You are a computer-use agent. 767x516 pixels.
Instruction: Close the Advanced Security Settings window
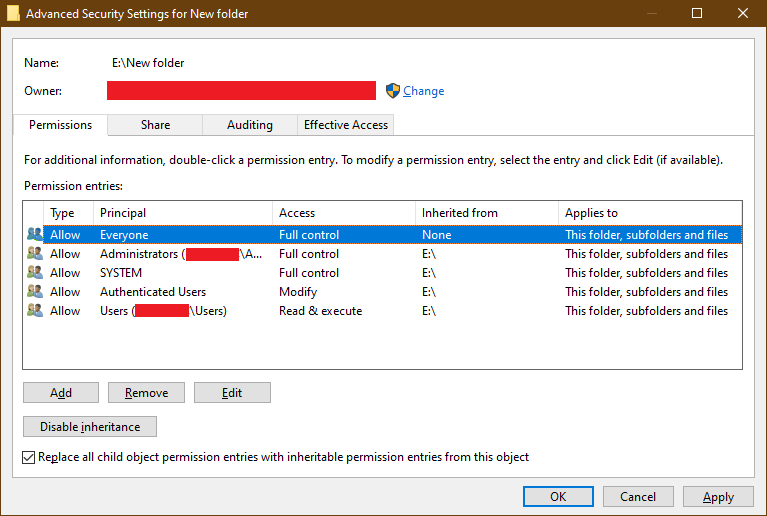click(x=743, y=13)
